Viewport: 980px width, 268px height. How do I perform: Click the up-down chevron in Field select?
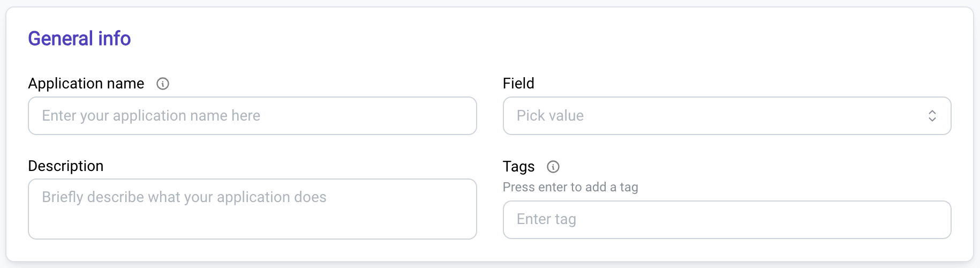pyautogui.click(x=932, y=116)
